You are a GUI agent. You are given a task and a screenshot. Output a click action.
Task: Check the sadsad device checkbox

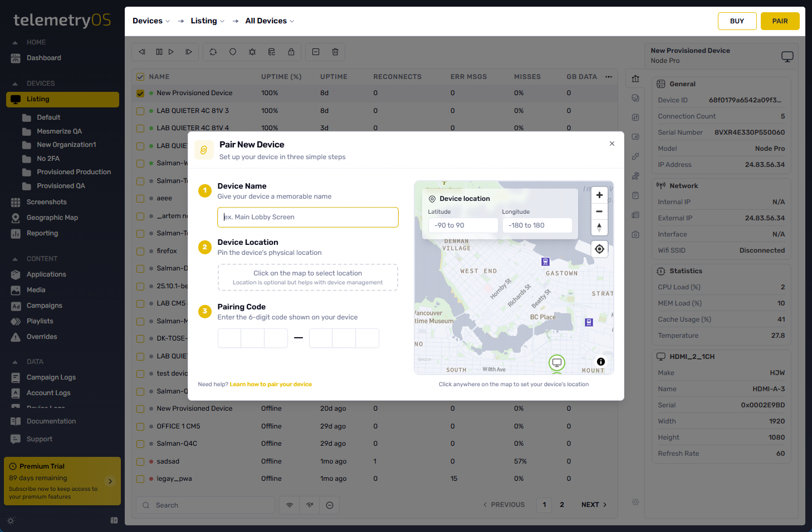pos(140,462)
